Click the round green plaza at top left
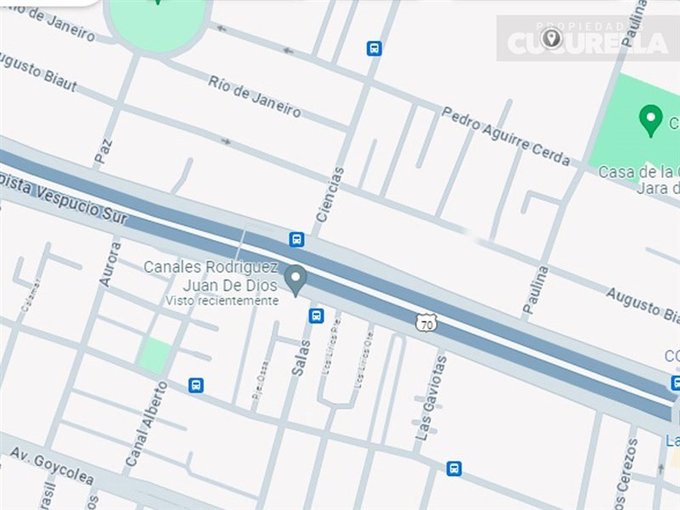Viewport: 680px width, 510px height. [157, 23]
